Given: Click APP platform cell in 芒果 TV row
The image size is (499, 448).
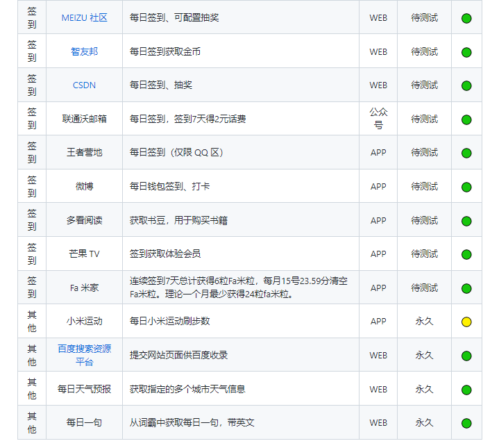Looking at the screenshot, I should click(378, 254).
